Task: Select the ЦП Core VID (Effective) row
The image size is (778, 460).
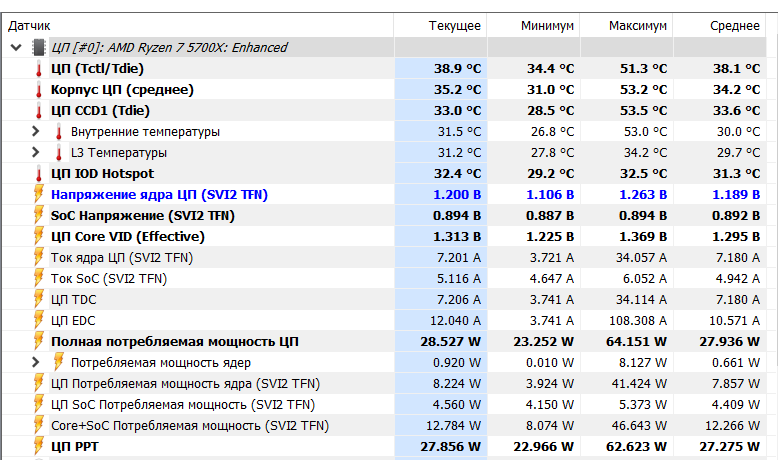Action: 128,236
